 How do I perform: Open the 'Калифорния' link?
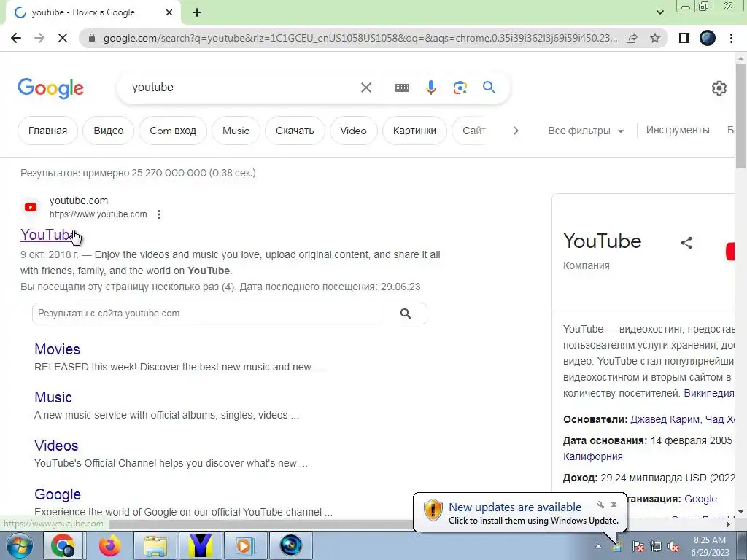coord(592,456)
